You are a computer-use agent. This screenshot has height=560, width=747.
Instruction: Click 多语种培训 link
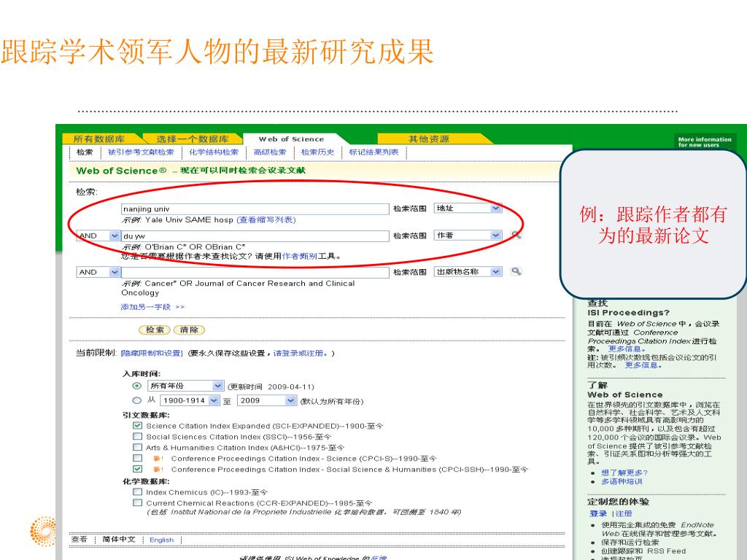(x=622, y=481)
